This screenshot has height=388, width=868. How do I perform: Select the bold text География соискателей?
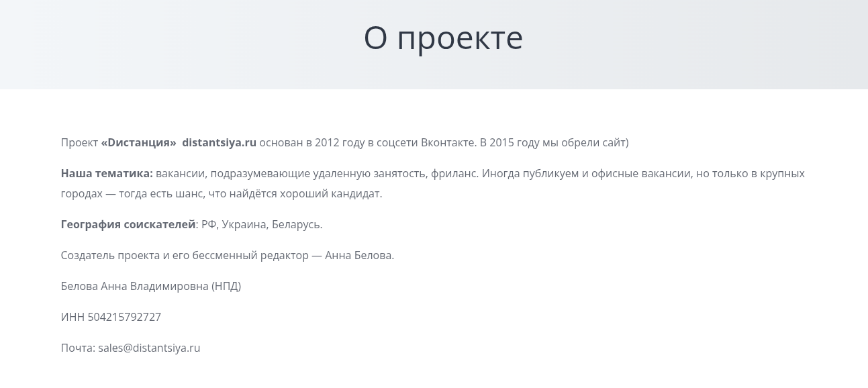tap(128, 224)
